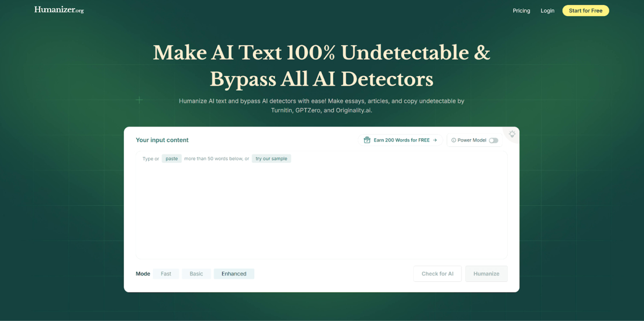
Task: Click the Check for AI button
Action: pyautogui.click(x=437, y=274)
